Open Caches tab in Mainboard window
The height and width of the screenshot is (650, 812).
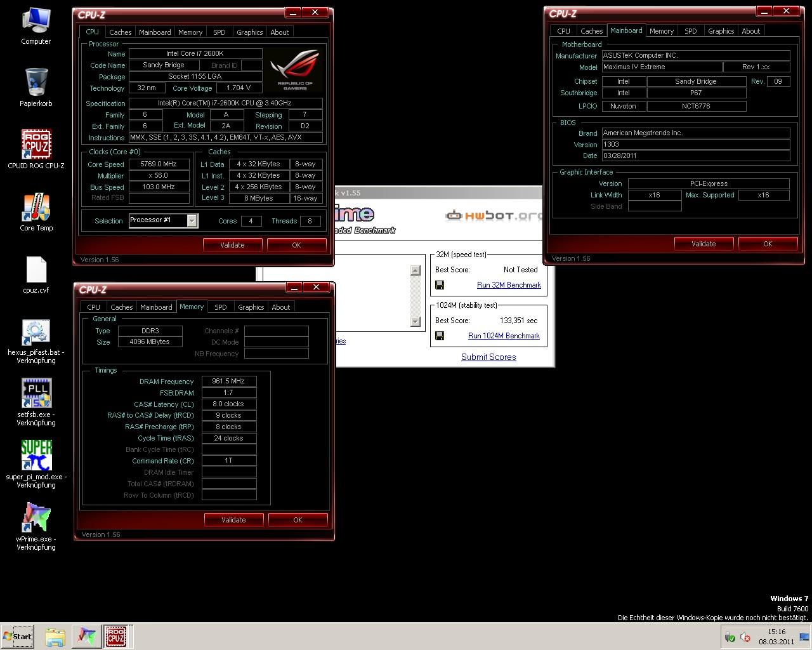591,31
